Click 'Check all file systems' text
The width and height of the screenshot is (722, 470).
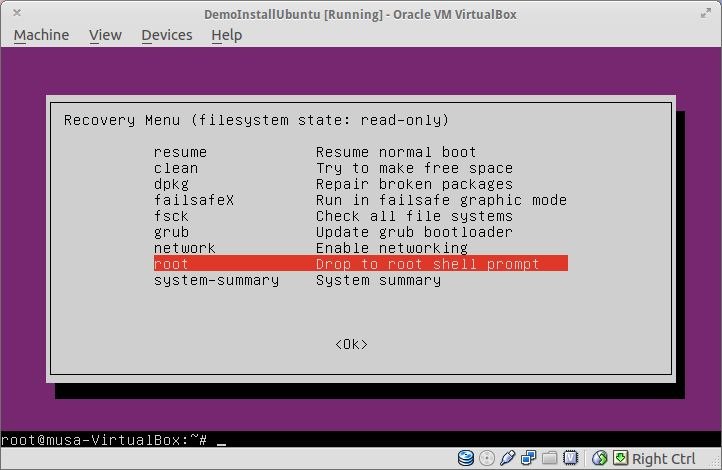click(414, 216)
